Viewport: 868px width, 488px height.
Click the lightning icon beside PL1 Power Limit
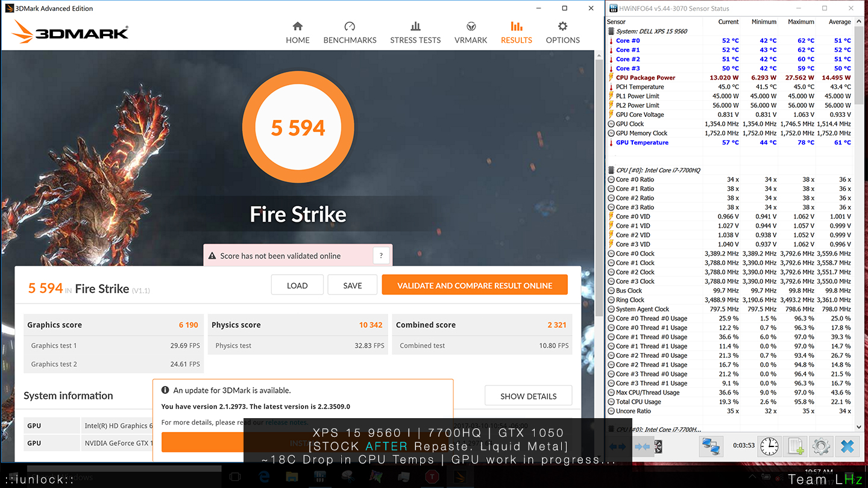coord(611,96)
